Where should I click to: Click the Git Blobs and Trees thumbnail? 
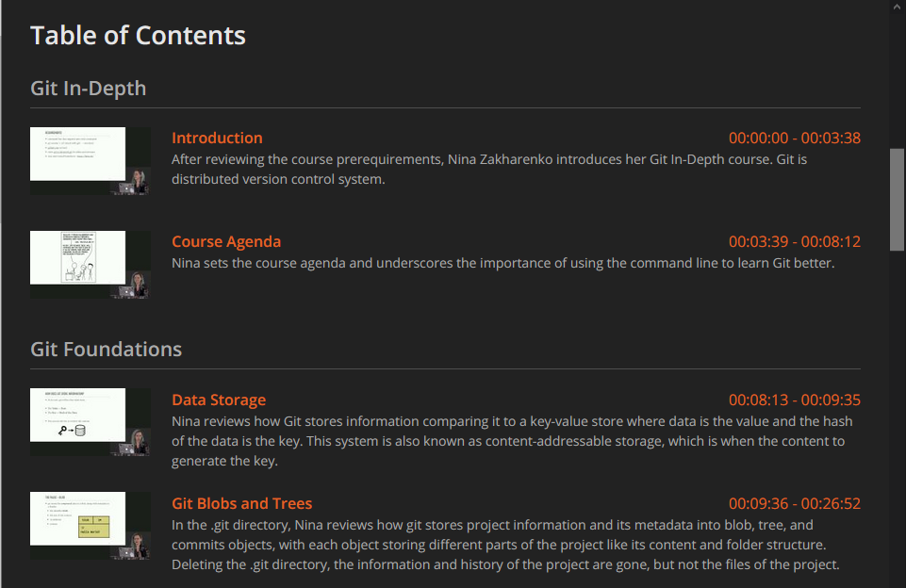pyautogui.click(x=90, y=525)
